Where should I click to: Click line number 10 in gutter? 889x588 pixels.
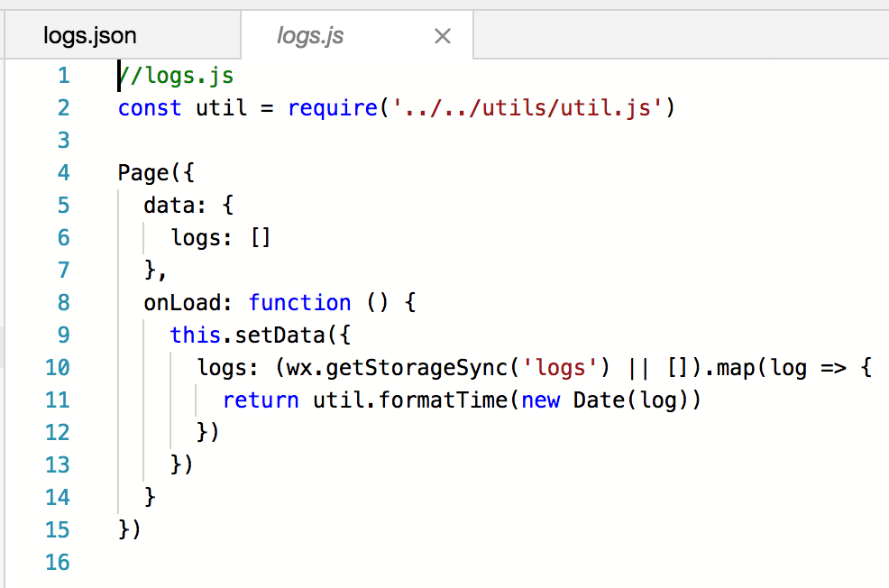click(58, 367)
